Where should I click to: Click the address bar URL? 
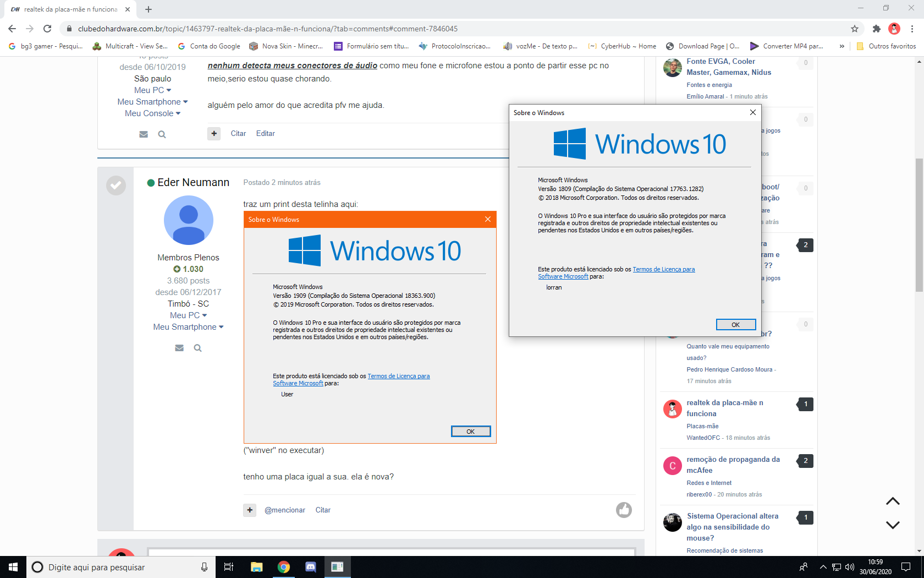(x=267, y=29)
